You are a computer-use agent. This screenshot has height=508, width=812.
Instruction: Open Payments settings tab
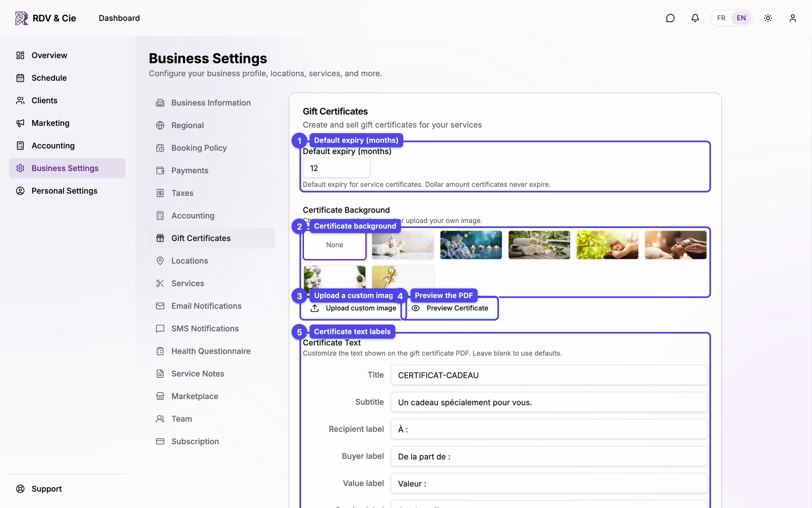pos(212,170)
